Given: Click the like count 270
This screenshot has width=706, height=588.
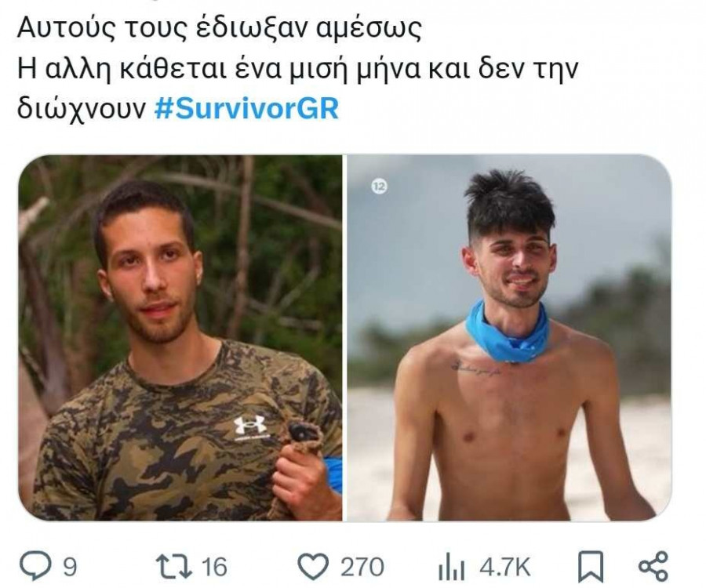Looking at the screenshot, I should 362,567.
